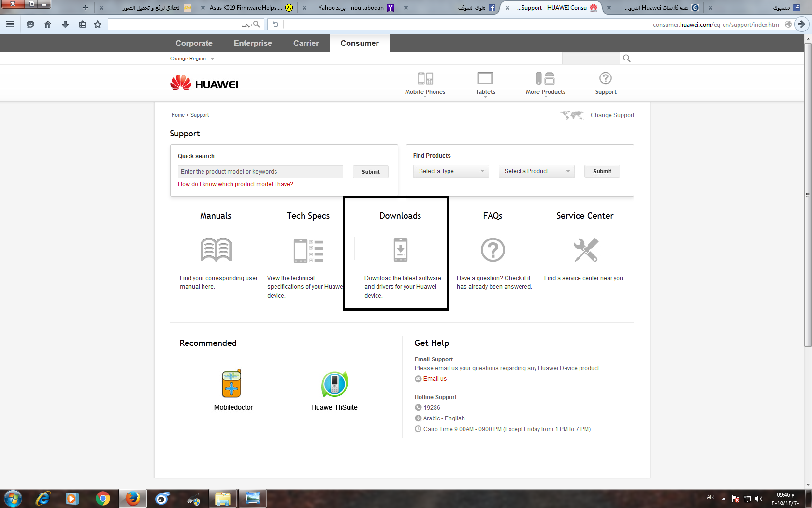Click the go arrow beside the address bar

click(802, 24)
